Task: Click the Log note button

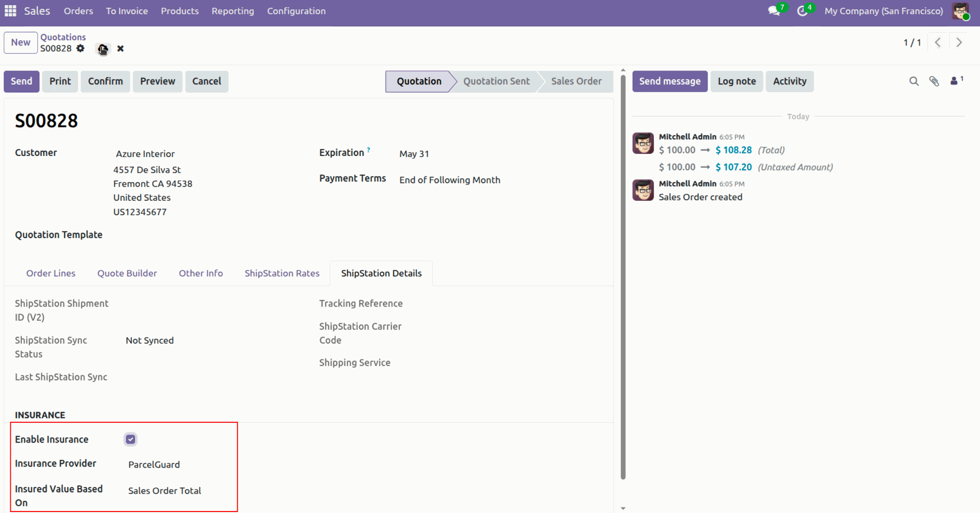Action: pos(737,82)
